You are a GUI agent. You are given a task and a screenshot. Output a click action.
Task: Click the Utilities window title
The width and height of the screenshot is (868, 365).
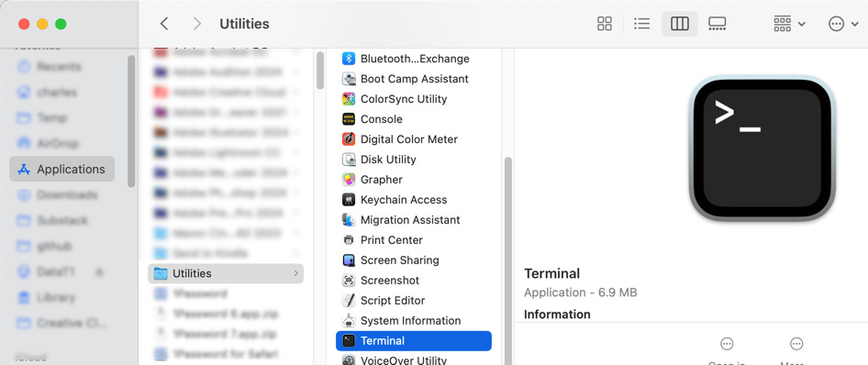tap(244, 24)
